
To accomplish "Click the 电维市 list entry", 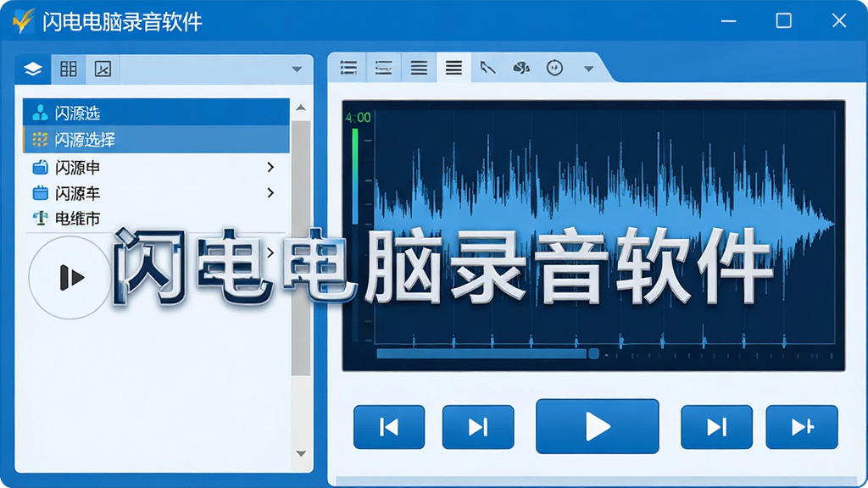I will 156,219.
